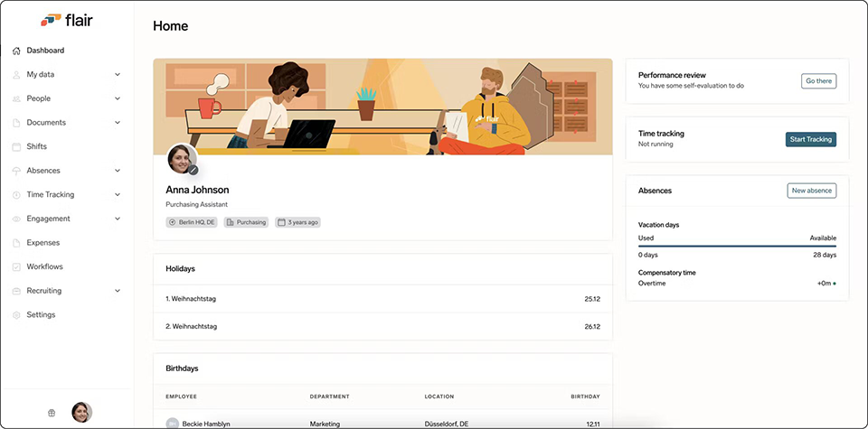Click the Beckie Hamblyn employee name
This screenshot has height=429, width=868.
tap(206, 424)
